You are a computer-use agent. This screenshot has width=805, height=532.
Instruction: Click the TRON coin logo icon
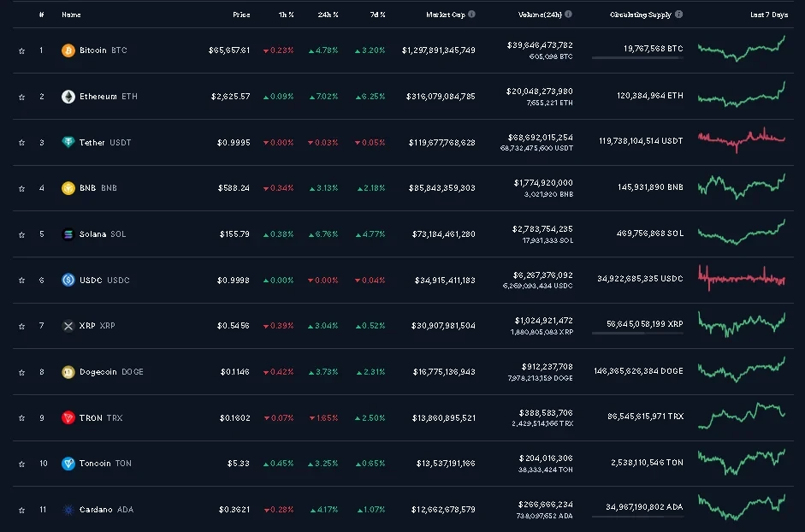click(68, 418)
